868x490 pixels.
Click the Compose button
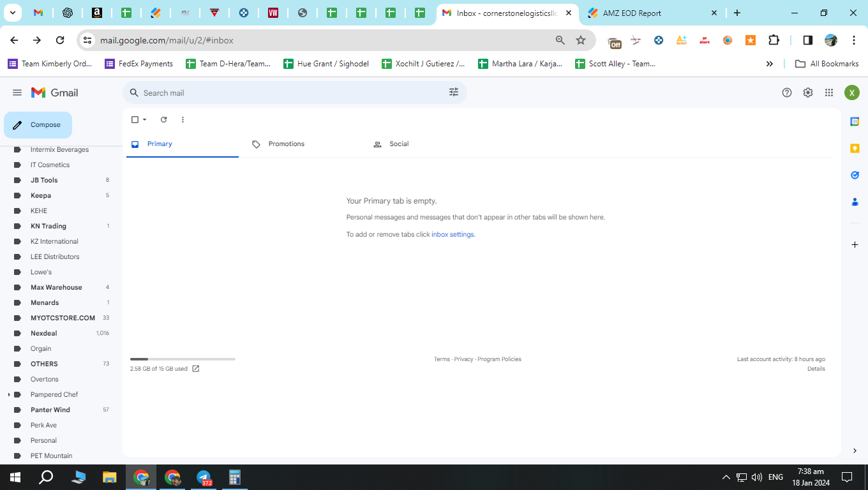(38, 125)
